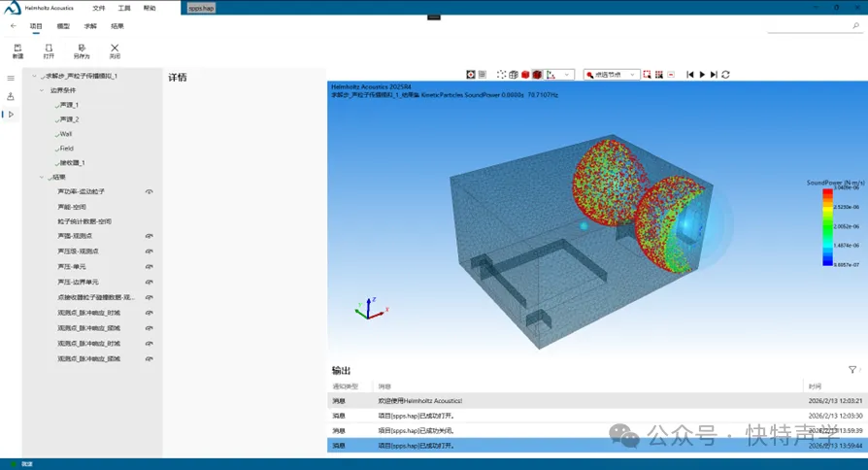868x470 pixels.
Task: Toggle visibility of 点接收器粒子碰撞数据 result
Action: 149,297
